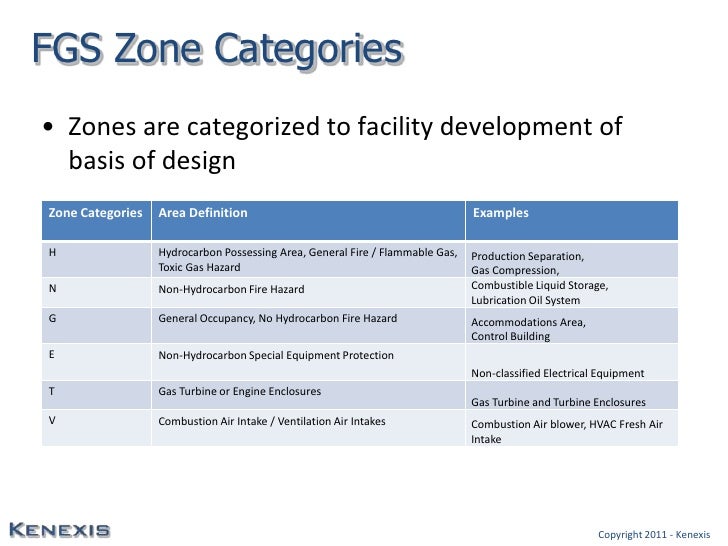Click 'Gas Turbine and Turbine Enclosures' example
The height and width of the screenshot is (546, 728).
pos(558,402)
